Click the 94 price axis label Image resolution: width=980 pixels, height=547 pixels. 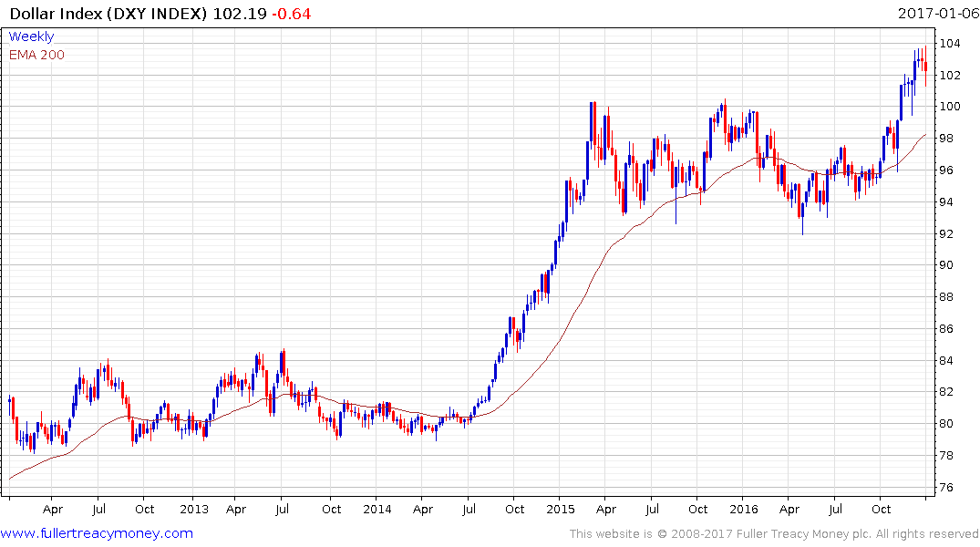point(946,201)
